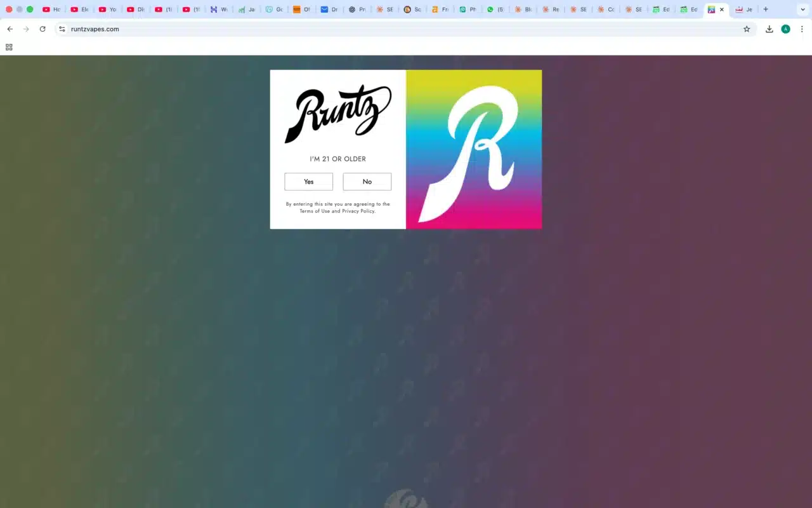Open the tab groups grid icon
The image size is (812, 508).
point(9,47)
